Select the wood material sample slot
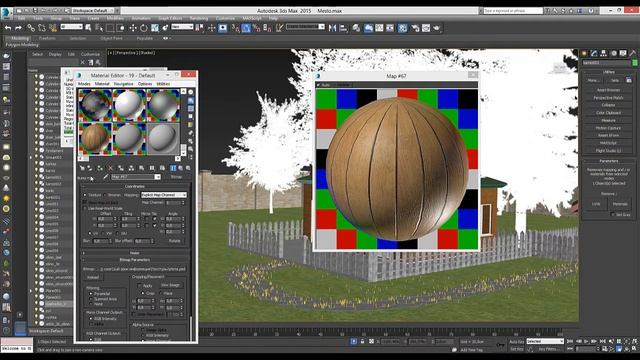The height and width of the screenshot is (360, 640). coord(95,138)
